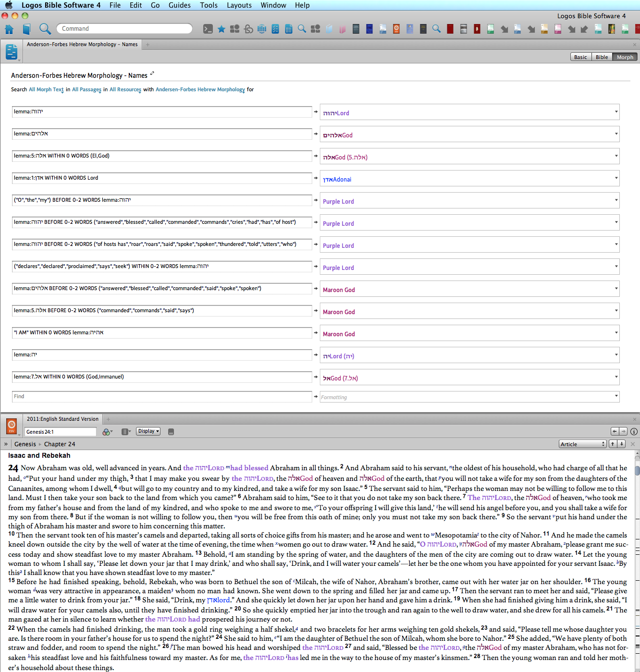Image resolution: width=640 pixels, height=672 pixels.
Task: Click the light blue book shortcut
Action: tap(329, 29)
